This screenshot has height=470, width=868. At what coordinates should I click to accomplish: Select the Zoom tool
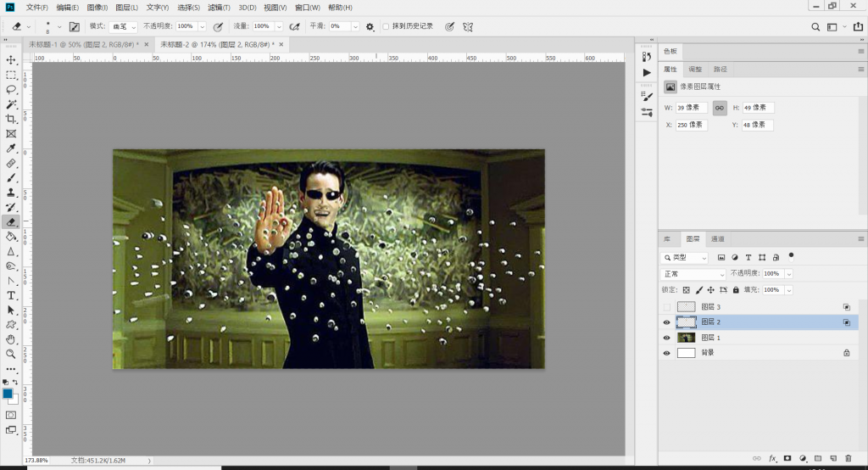pos(10,354)
